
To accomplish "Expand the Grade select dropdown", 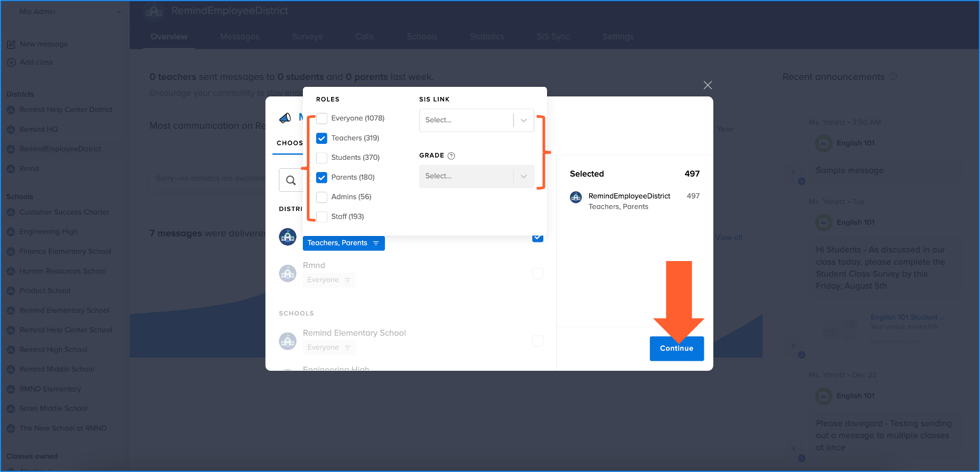I will (476, 176).
